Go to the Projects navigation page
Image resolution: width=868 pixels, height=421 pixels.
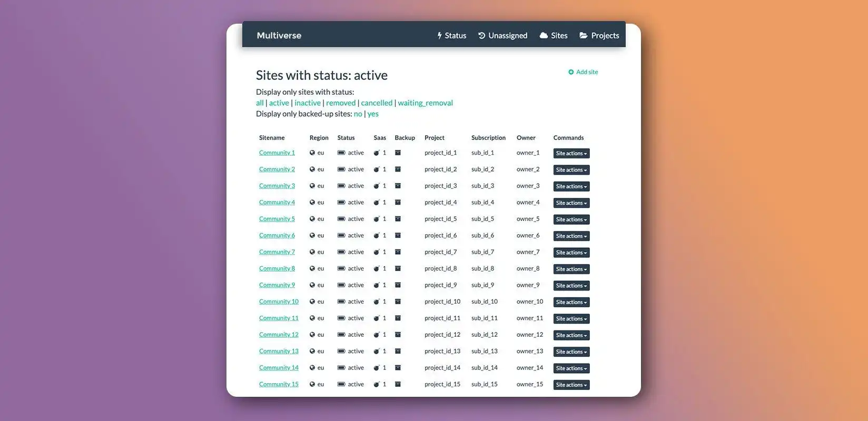coord(599,36)
